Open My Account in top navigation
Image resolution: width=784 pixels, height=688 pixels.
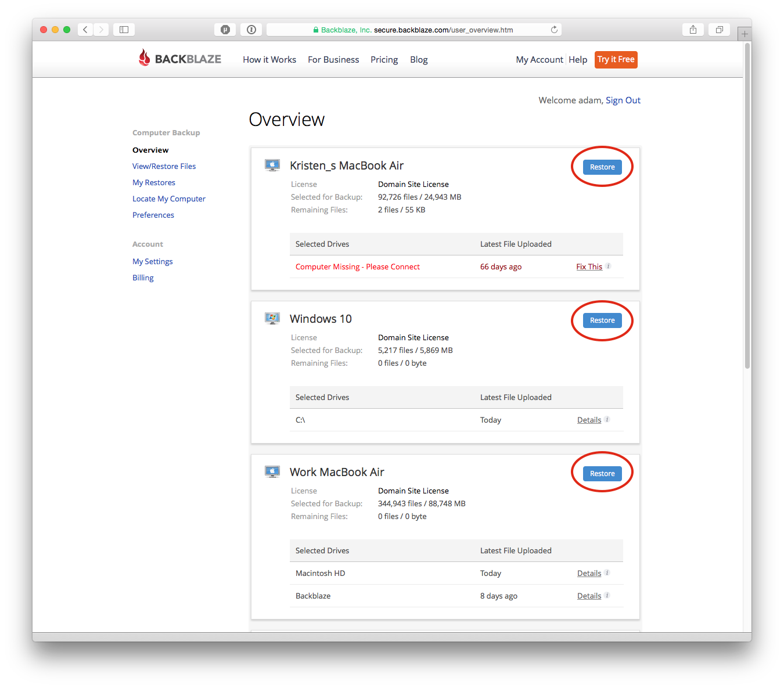click(540, 59)
